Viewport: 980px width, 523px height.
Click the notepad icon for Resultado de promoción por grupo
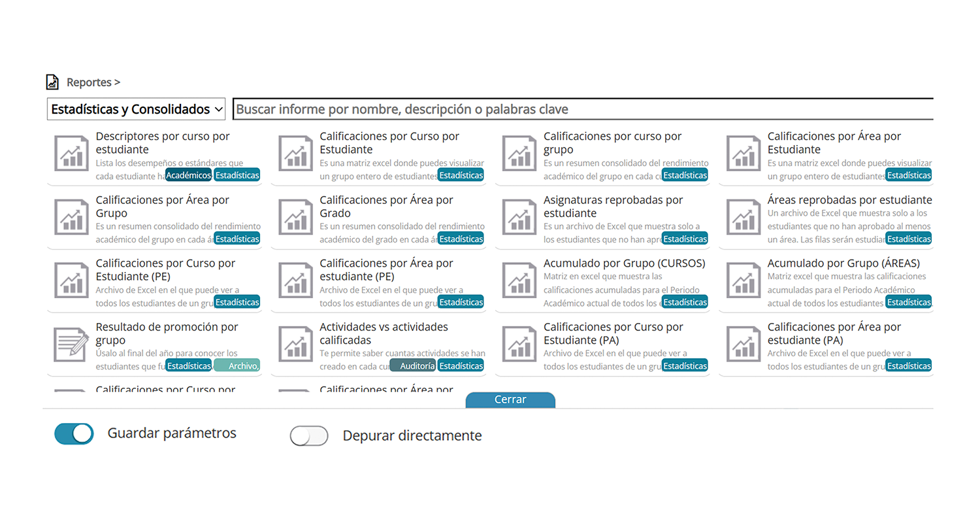pos(71,344)
